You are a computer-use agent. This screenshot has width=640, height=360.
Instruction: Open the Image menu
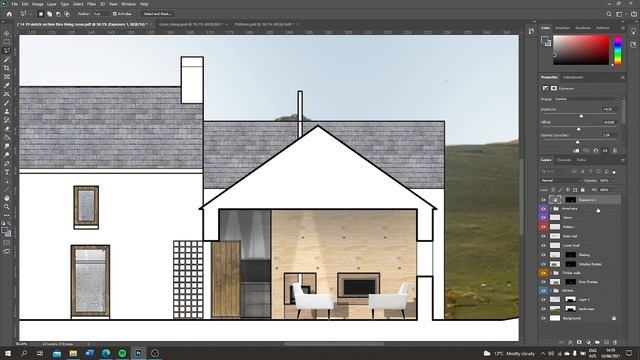click(x=38, y=4)
